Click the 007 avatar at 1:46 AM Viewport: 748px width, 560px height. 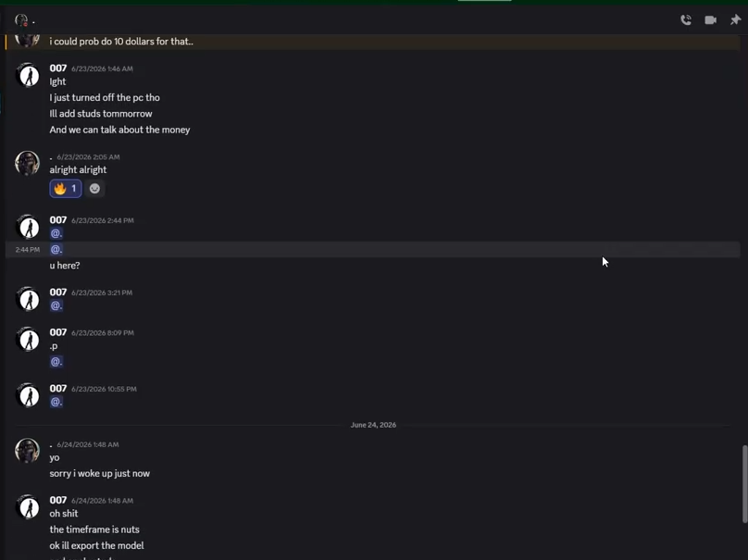click(27, 75)
